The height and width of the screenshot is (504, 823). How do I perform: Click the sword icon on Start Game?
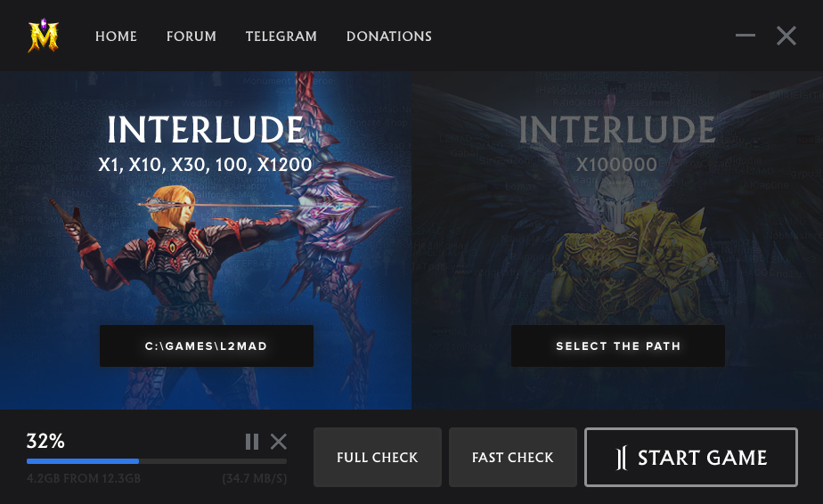(x=622, y=458)
